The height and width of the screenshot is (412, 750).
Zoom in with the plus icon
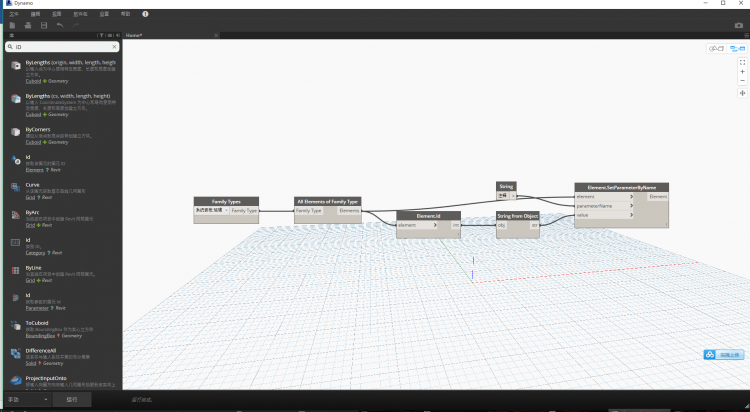click(x=742, y=72)
